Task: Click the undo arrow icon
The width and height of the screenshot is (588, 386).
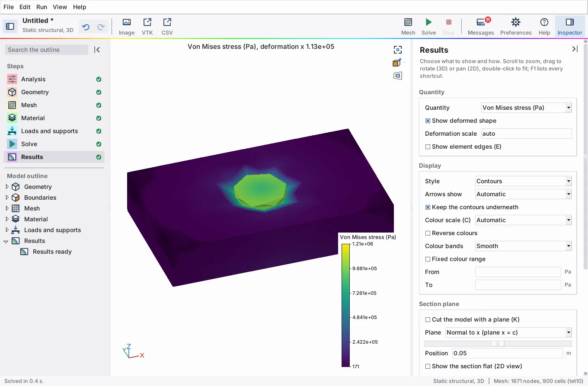Action: (86, 27)
